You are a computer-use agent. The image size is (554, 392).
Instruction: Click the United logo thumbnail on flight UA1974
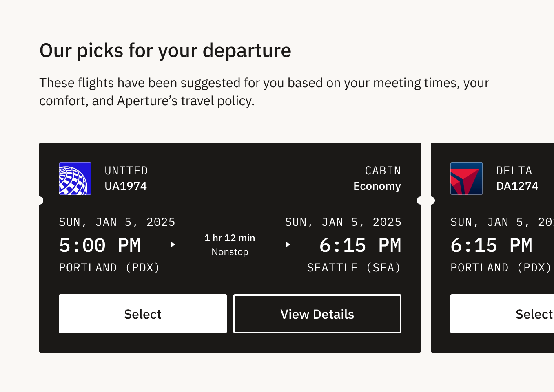(75, 178)
